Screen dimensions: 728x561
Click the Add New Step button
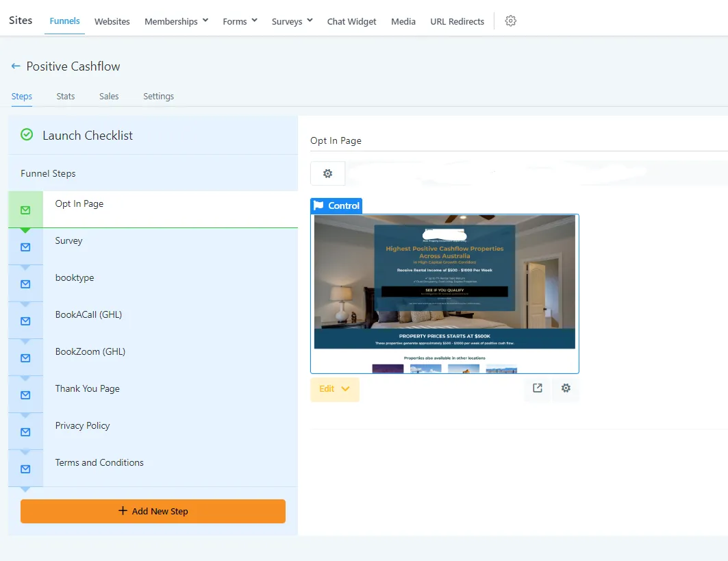click(x=153, y=511)
